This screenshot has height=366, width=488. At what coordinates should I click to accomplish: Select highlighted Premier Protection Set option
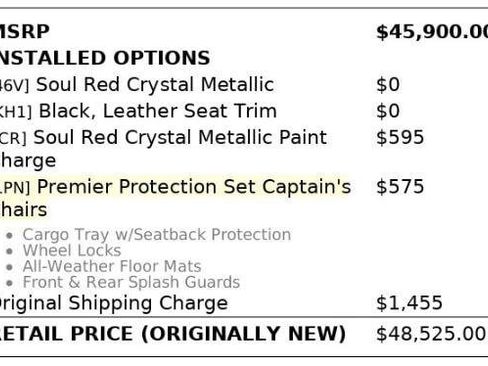(x=175, y=198)
